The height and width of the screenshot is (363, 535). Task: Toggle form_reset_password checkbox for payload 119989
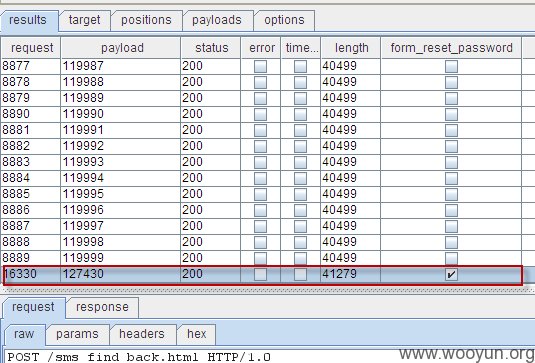[x=451, y=98]
